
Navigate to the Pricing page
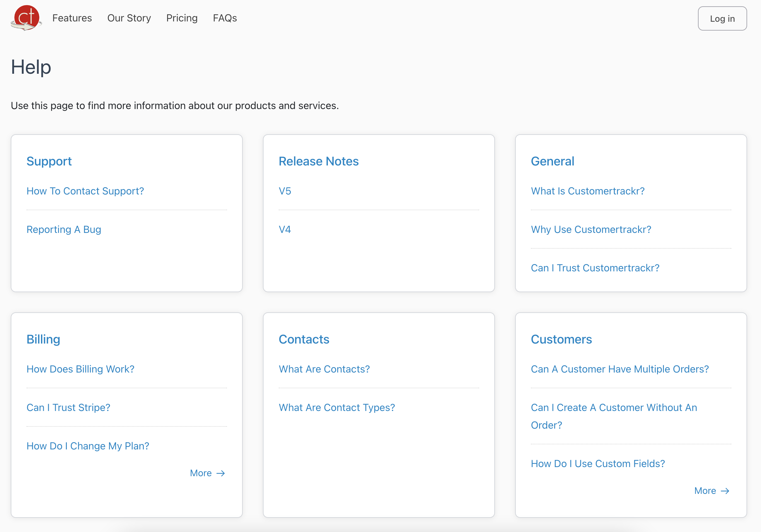pyautogui.click(x=182, y=18)
